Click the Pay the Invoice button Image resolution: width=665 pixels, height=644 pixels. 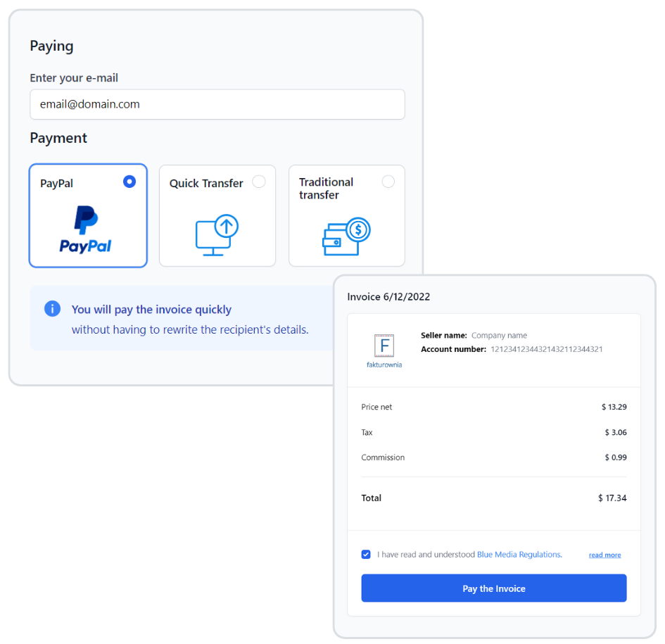[x=494, y=588]
